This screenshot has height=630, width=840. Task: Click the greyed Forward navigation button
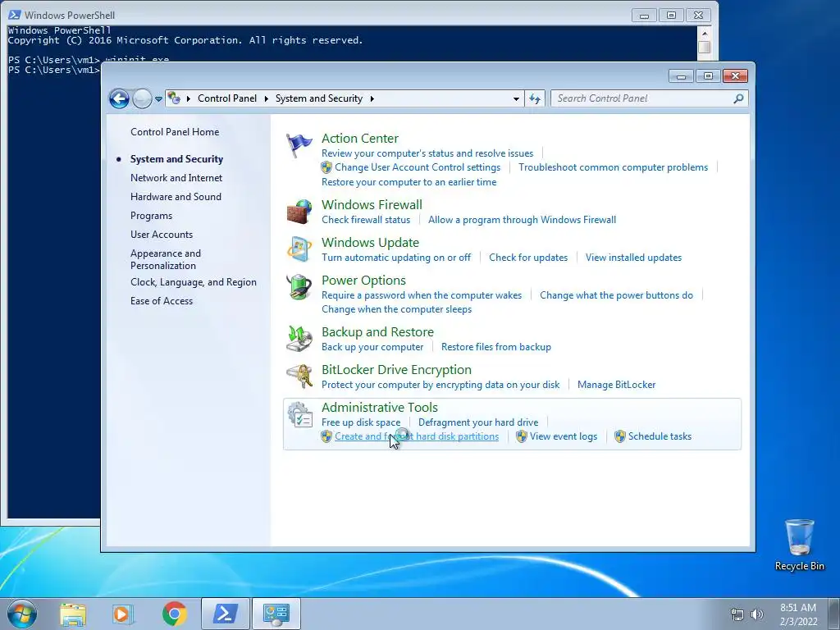[x=142, y=98]
